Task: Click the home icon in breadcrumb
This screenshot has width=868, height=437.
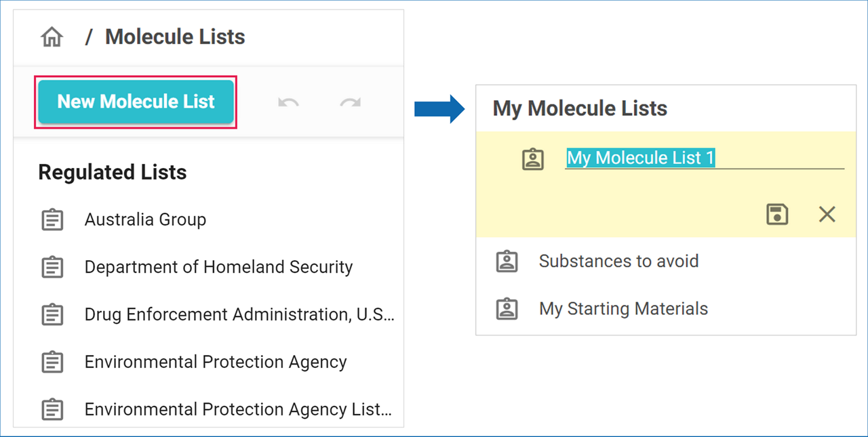Action: click(x=52, y=37)
